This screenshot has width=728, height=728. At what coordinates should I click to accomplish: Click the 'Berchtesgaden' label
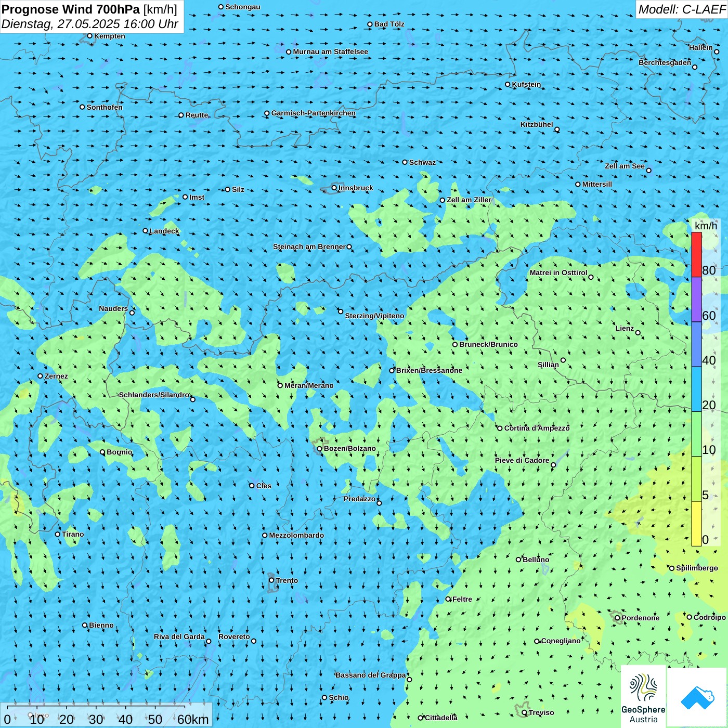(x=665, y=62)
